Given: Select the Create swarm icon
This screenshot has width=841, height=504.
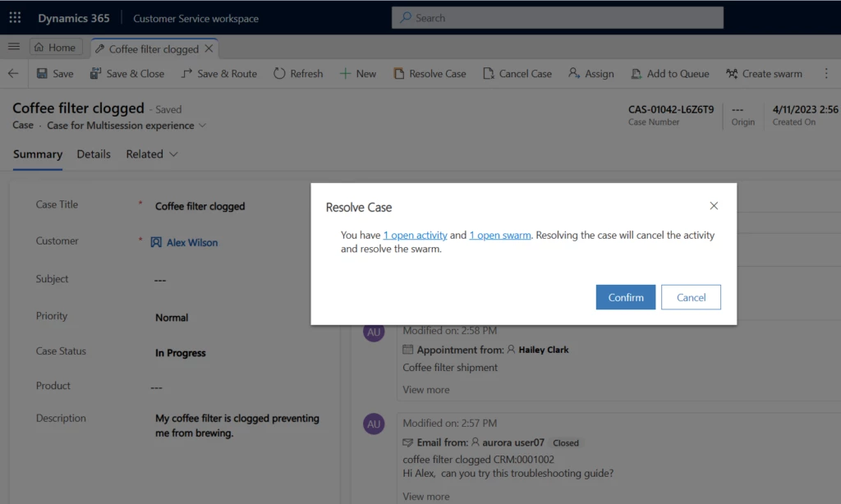Looking at the screenshot, I should tap(729, 73).
